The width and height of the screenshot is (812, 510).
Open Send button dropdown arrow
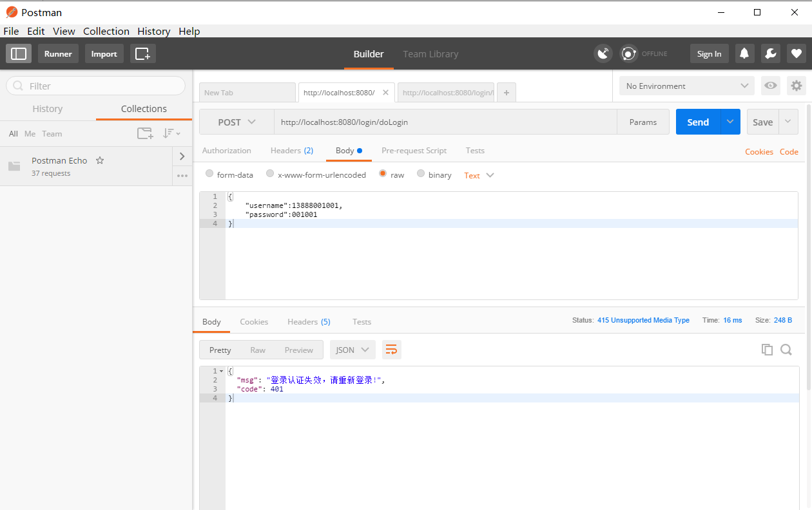[x=730, y=122]
